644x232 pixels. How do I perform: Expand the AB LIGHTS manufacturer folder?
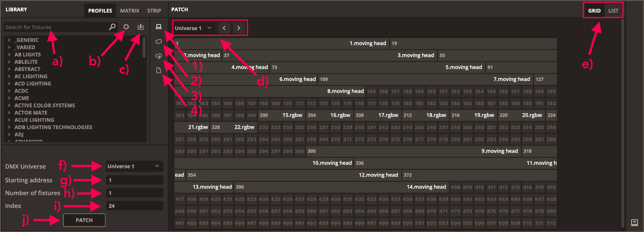(x=9, y=55)
